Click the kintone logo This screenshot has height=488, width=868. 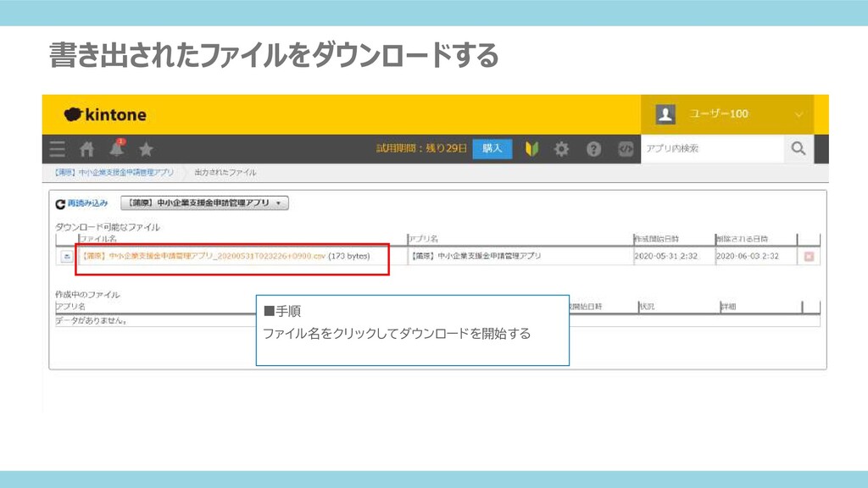pyautogui.click(x=105, y=114)
